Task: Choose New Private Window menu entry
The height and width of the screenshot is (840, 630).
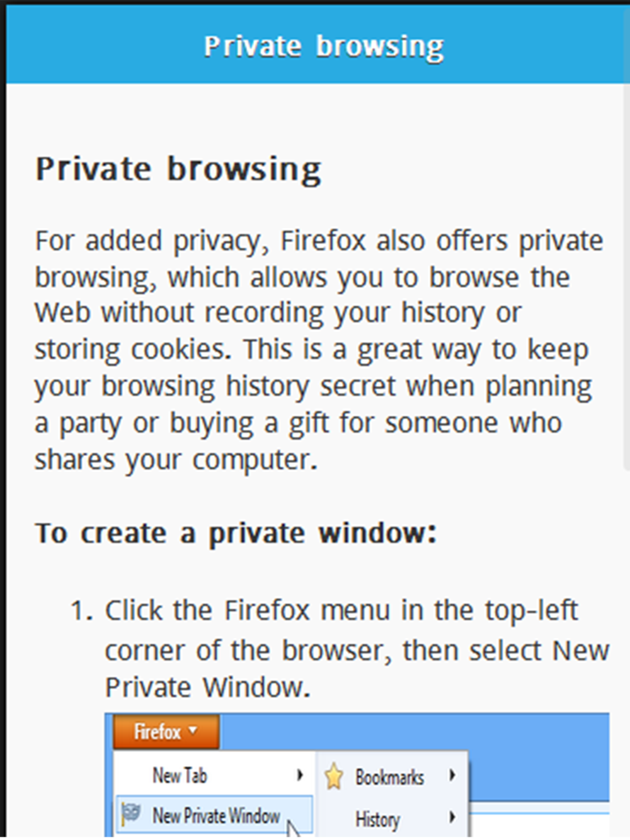Action: point(216,815)
